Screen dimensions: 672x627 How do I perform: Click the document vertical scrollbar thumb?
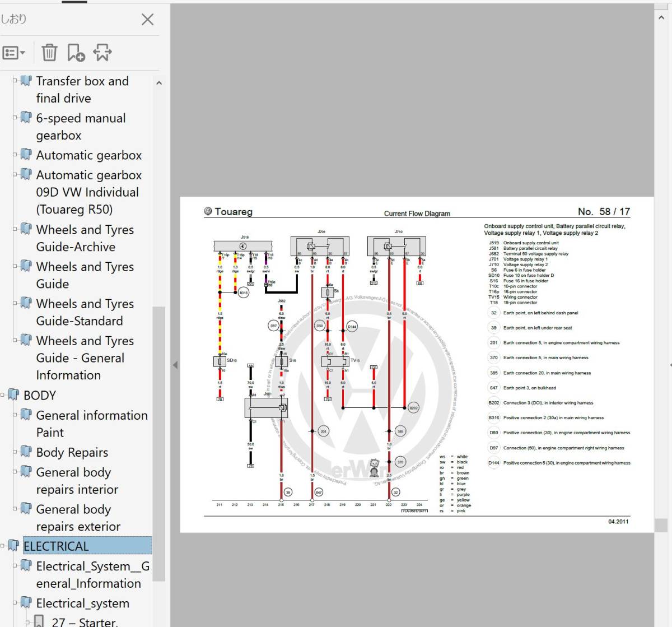[x=661, y=525]
